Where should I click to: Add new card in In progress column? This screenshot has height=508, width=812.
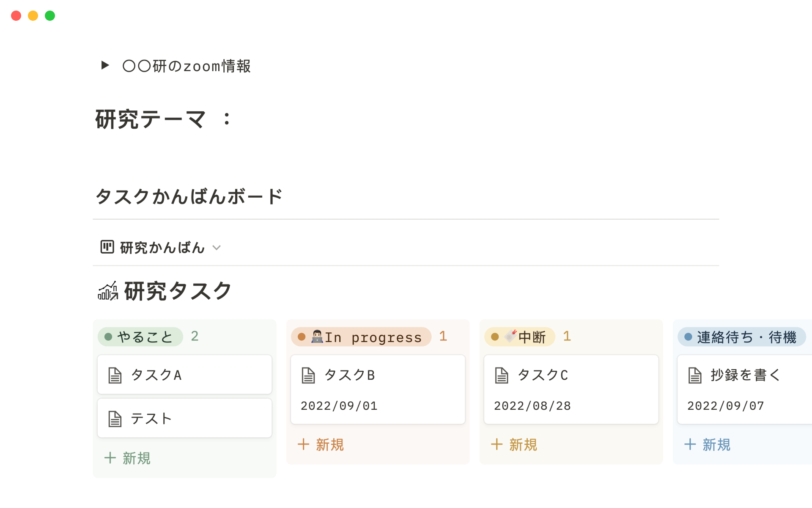[321, 444]
